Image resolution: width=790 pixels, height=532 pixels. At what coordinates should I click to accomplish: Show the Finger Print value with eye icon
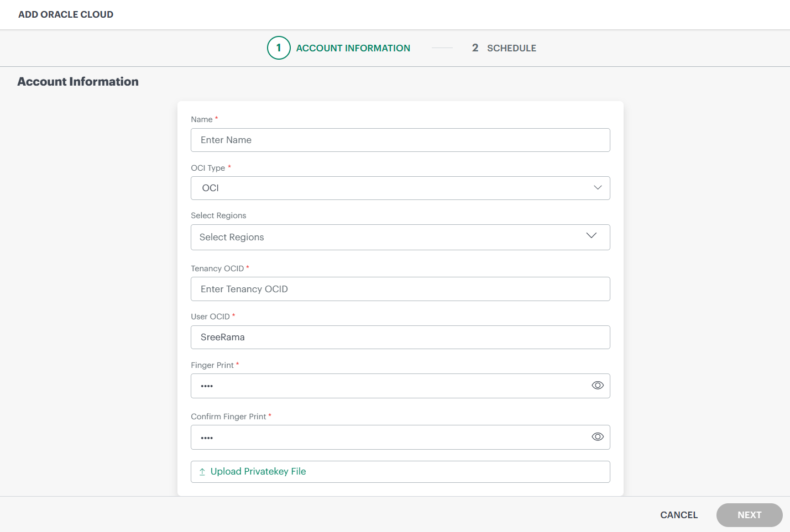pyautogui.click(x=597, y=386)
